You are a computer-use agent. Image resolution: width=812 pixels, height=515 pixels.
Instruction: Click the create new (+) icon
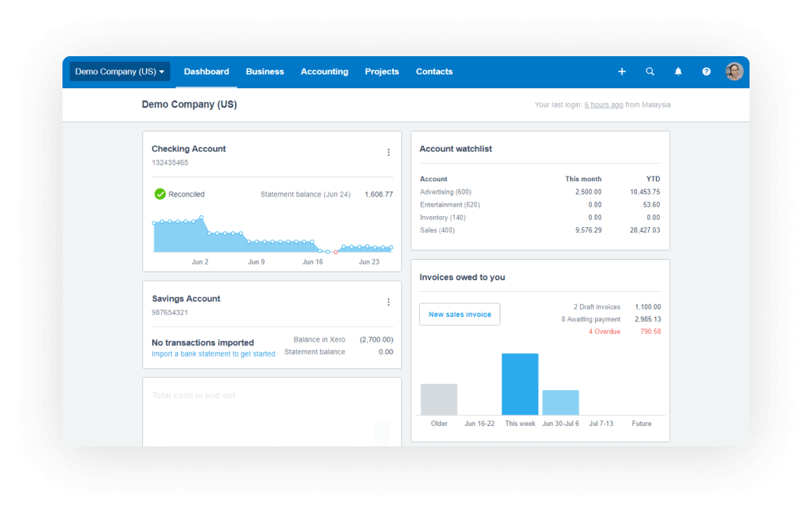(x=621, y=71)
